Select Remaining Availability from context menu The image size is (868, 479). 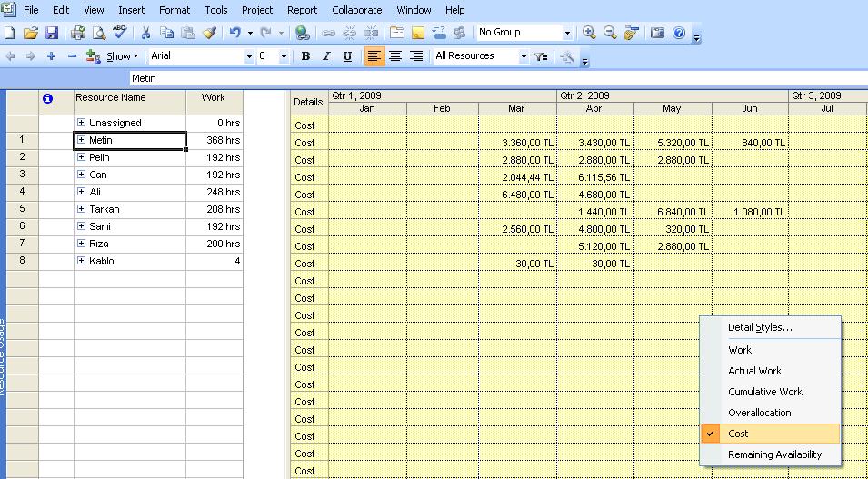[774, 454]
